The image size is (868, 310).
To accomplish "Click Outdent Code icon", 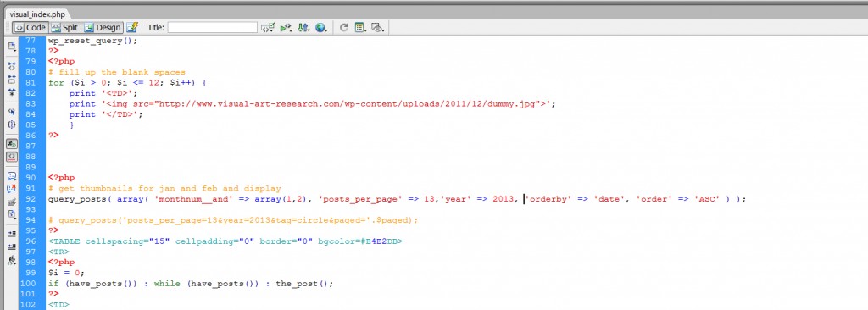I will coord(12,246).
